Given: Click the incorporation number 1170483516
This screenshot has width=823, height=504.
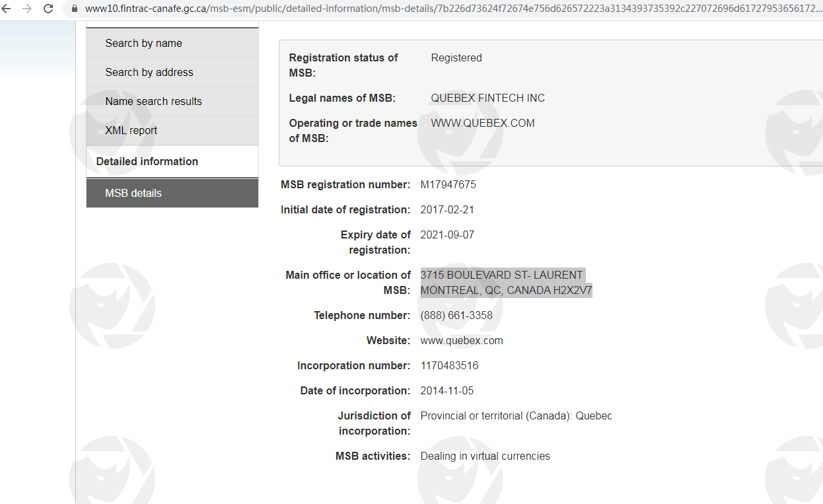Looking at the screenshot, I should pyautogui.click(x=449, y=365).
